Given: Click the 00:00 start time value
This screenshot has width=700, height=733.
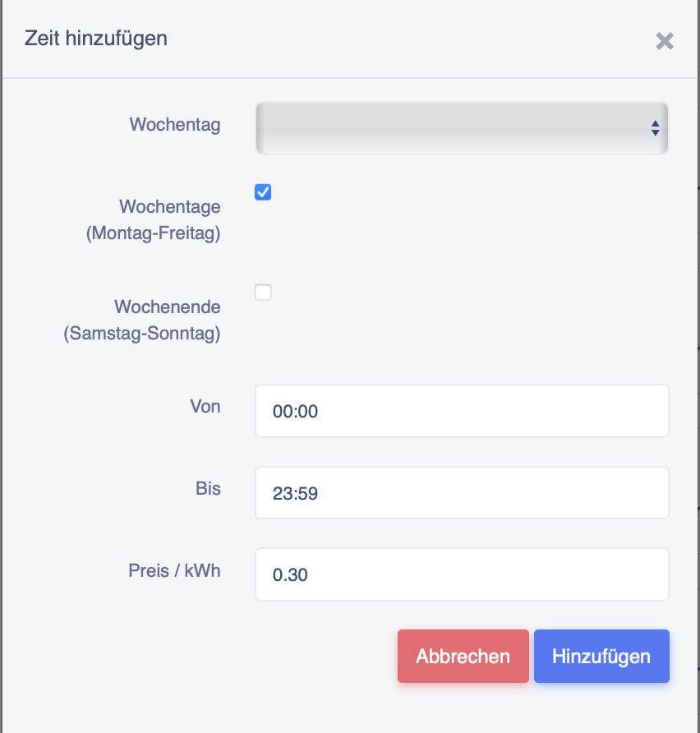Looking at the screenshot, I should (295, 412).
